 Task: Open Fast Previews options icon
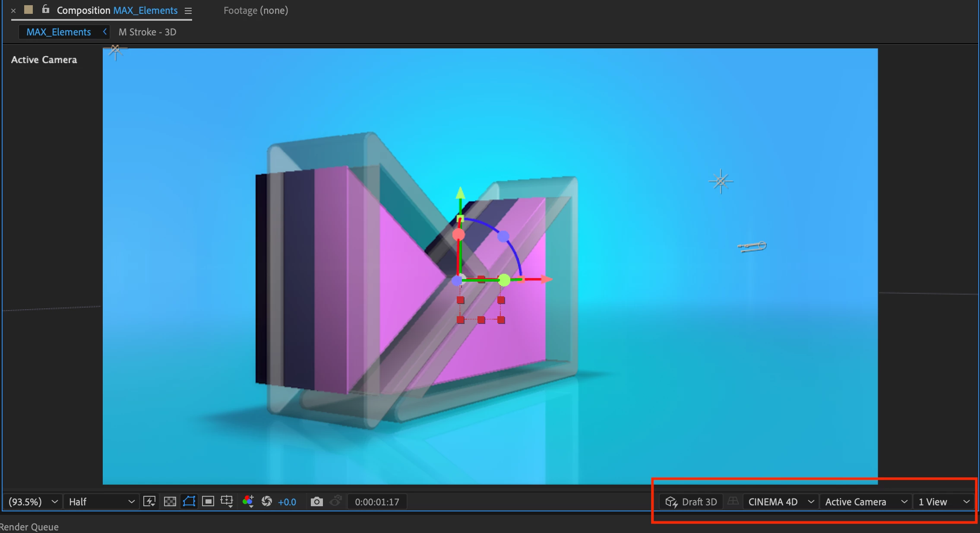point(149,501)
